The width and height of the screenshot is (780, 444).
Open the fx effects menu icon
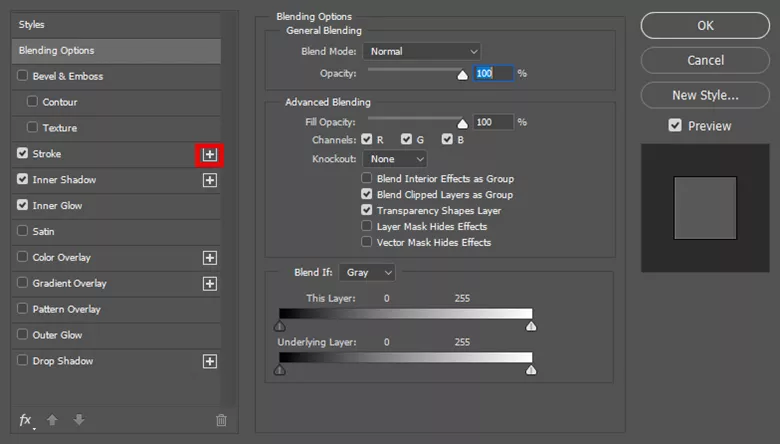pos(25,420)
